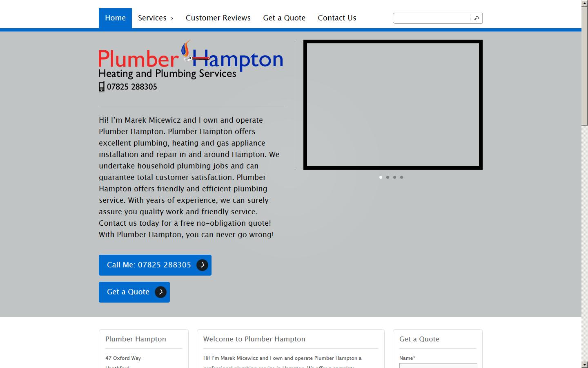Click the 47 Oxford Way address text

point(123,358)
